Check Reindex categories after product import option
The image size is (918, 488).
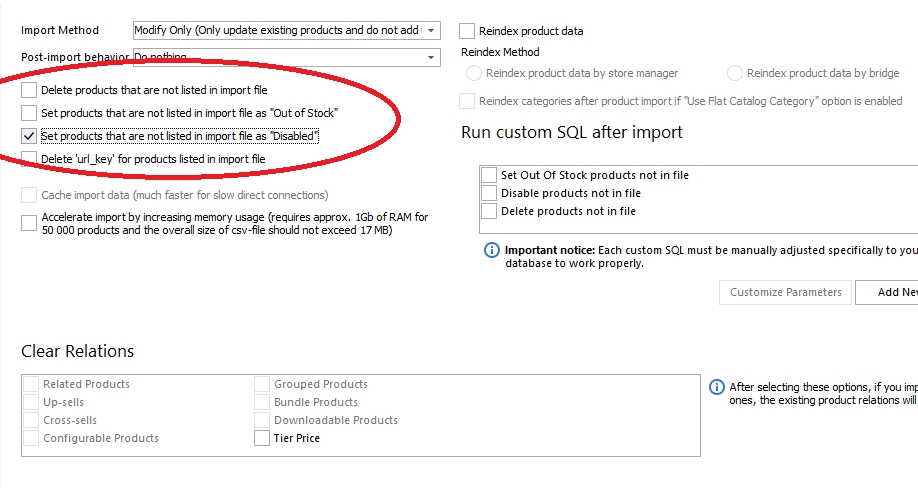pyautogui.click(x=467, y=101)
